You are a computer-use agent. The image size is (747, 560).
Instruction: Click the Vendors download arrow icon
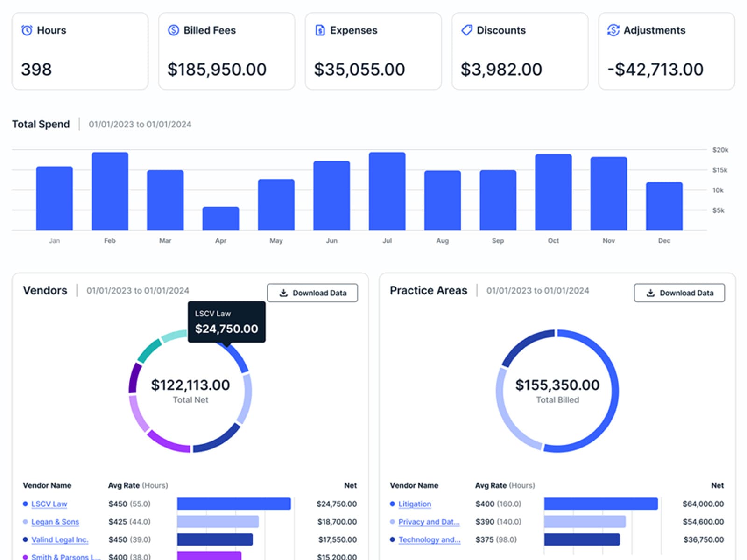click(x=283, y=293)
